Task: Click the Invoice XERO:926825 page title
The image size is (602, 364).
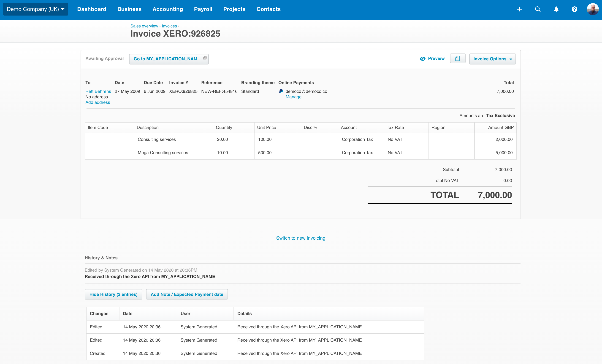Action: [175, 34]
